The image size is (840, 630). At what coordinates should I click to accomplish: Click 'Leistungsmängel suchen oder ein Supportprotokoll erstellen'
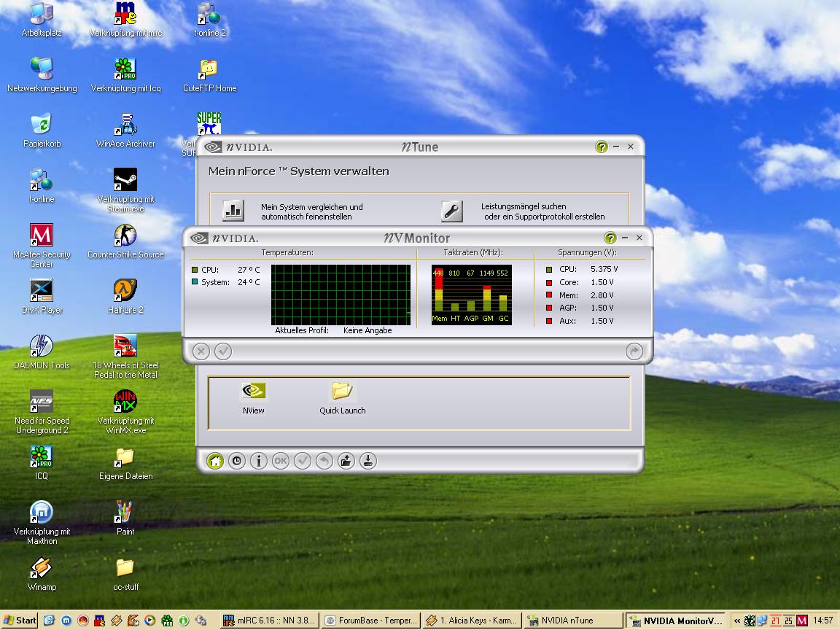tap(542, 211)
